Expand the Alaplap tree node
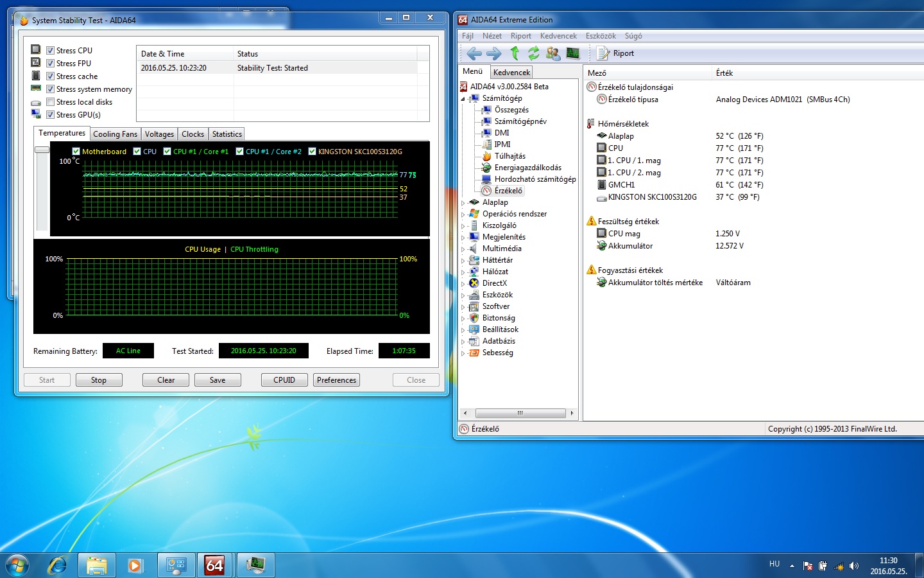The image size is (924, 578). tap(463, 203)
